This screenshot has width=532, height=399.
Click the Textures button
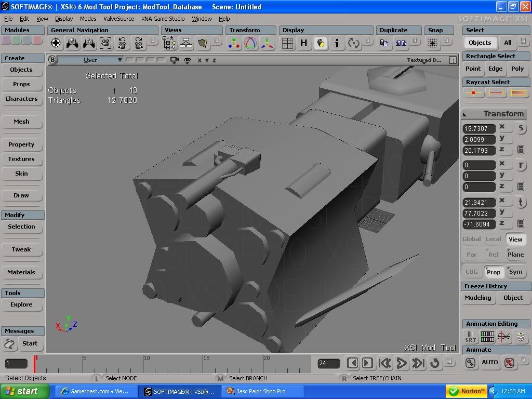(21, 159)
